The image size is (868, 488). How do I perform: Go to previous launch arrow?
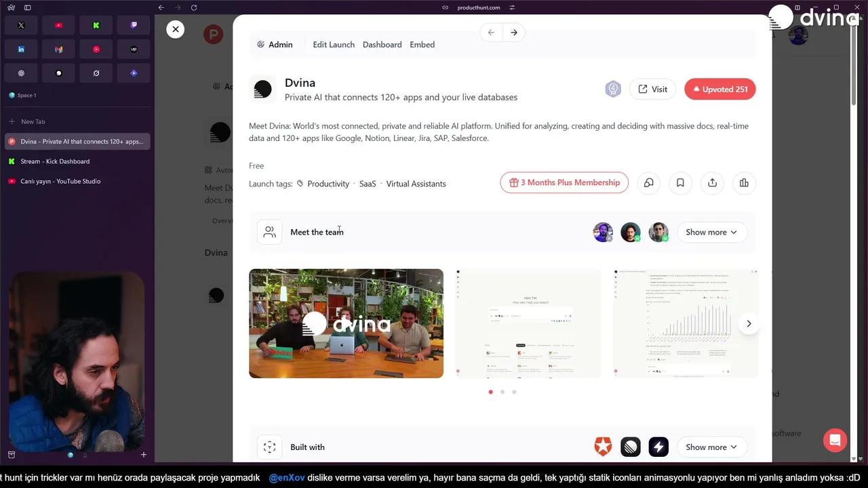click(x=491, y=33)
